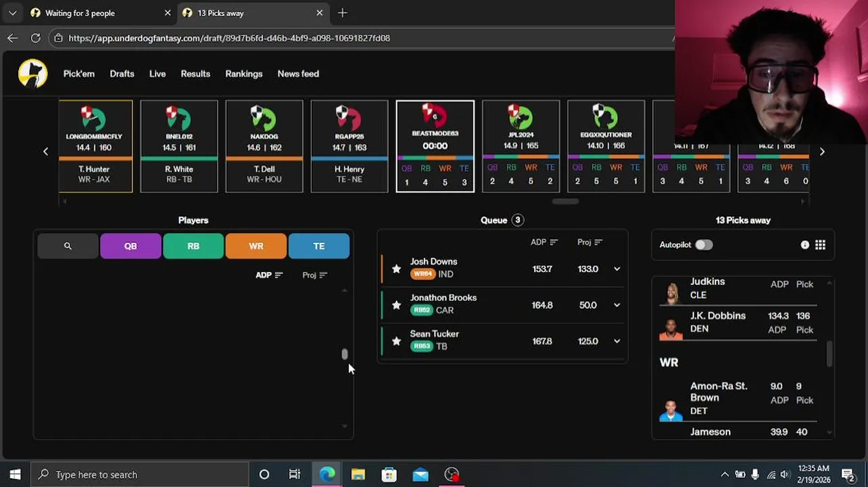This screenshot has height=487, width=868.
Task: Open the draft board grid icon
Action: [x=820, y=245]
